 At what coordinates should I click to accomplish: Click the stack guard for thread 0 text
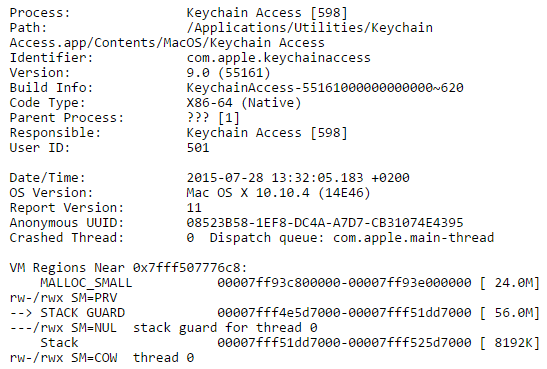pos(225,328)
